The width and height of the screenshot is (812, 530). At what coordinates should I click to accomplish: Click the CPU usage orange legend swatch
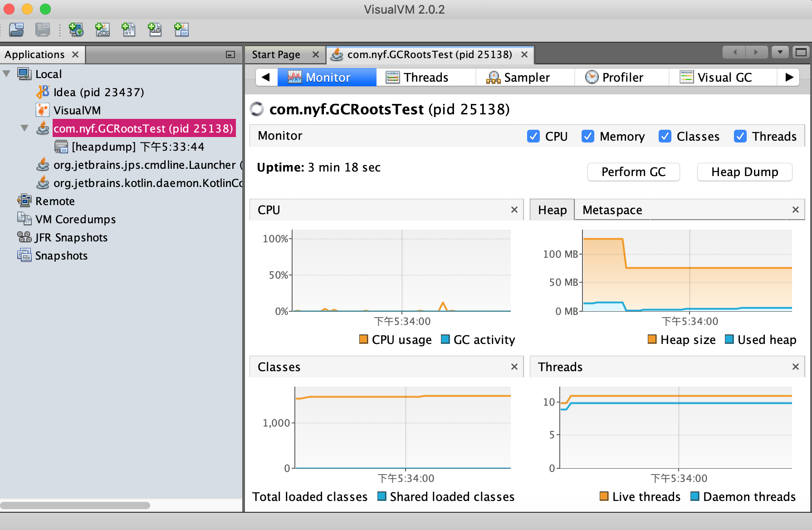pos(363,339)
